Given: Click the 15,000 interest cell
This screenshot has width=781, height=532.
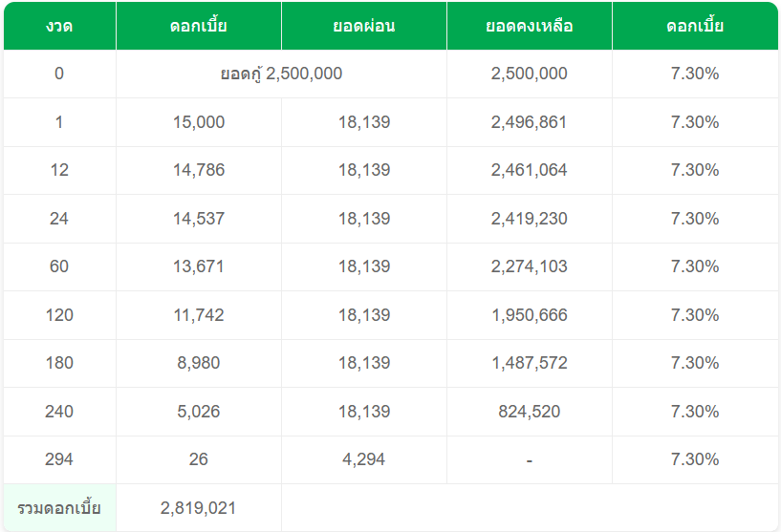Looking at the screenshot, I should [x=198, y=122].
